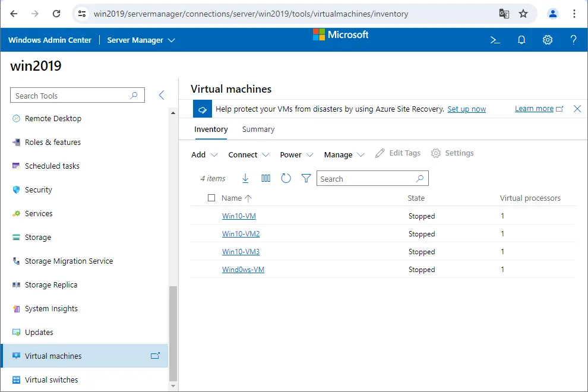Sort by the State column header
This screenshot has width=588, height=392.
point(416,198)
